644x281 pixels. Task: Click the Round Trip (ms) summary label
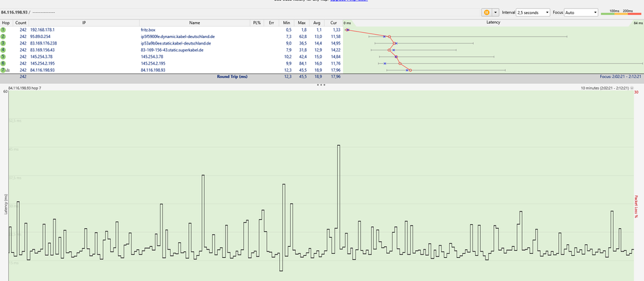pos(232,77)
